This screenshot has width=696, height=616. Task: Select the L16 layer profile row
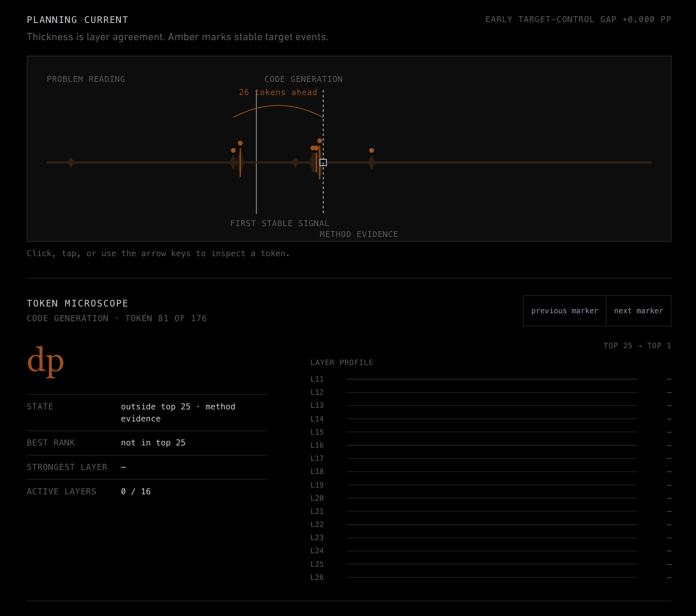point(491,445)
